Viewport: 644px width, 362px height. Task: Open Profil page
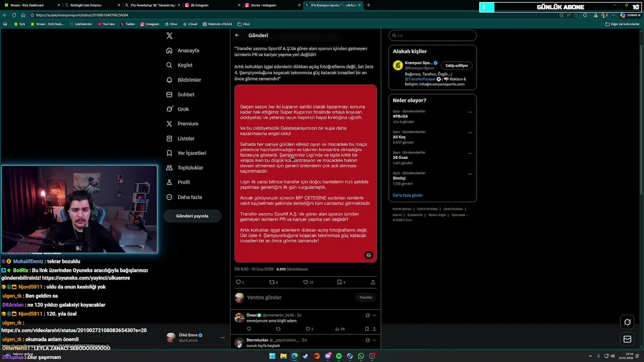tap(178, 182)
